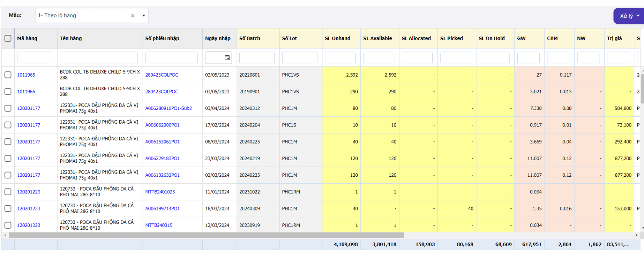Focus the Tên hàng filter field
This screenshot has width=644, height=253.
99,58
